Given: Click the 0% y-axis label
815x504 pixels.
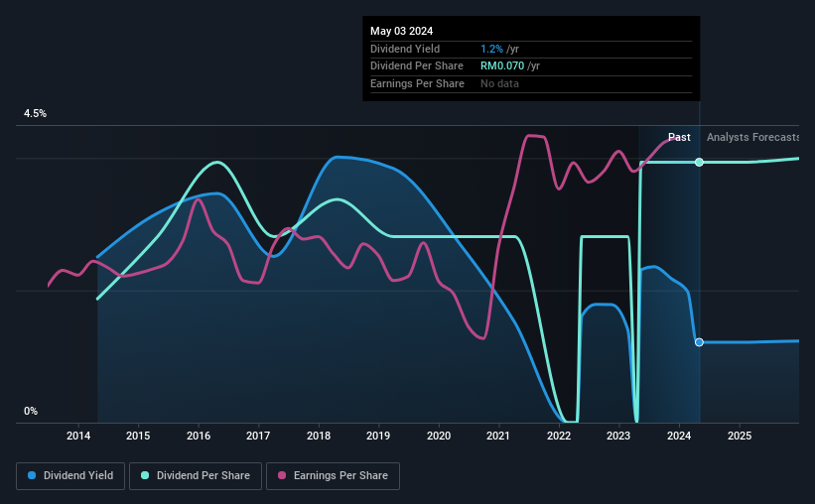Looking at the screenshot, I should click(x=31, y=411).
